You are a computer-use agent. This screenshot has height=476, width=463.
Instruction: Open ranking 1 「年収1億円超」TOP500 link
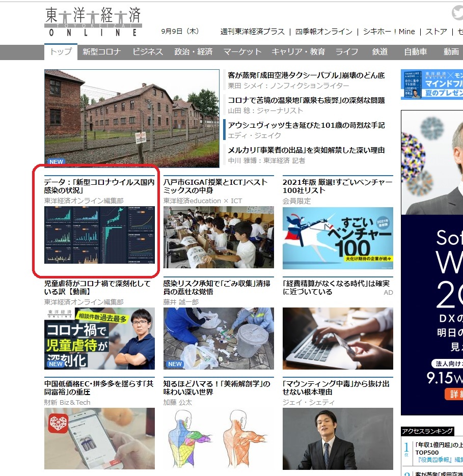(439, 449)
